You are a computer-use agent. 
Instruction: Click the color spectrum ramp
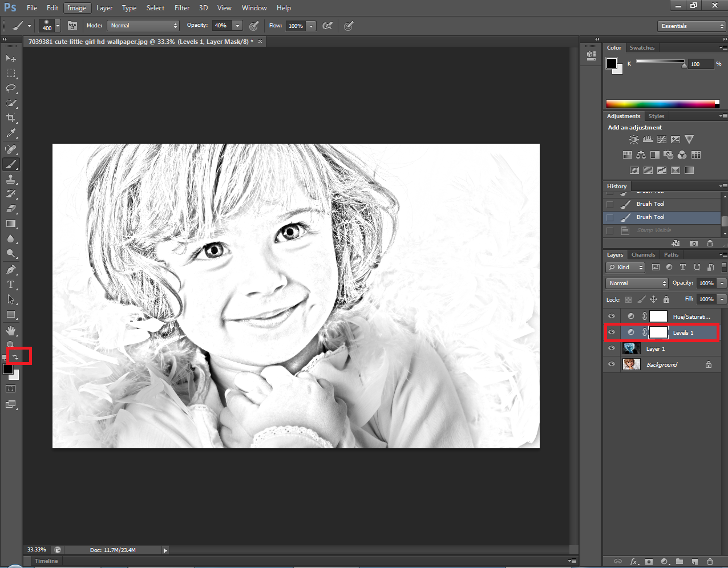click(660, 104)
